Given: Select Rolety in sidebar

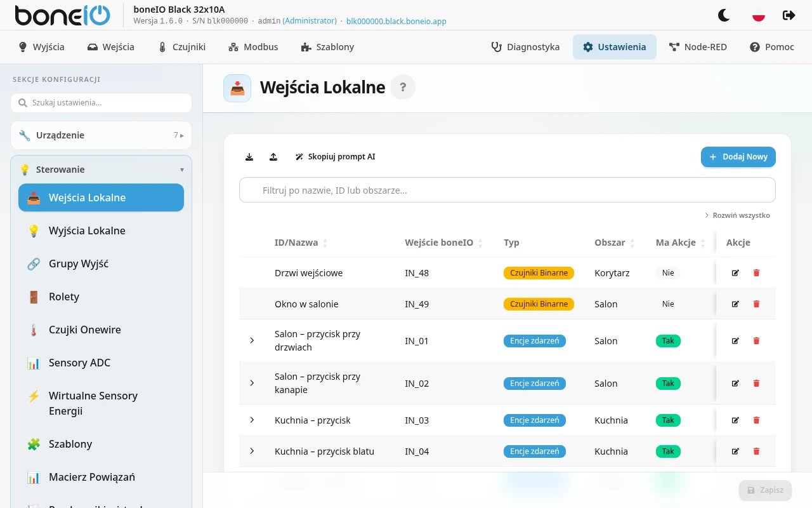Looking at the screenshot, I should [x=101, y=297].
